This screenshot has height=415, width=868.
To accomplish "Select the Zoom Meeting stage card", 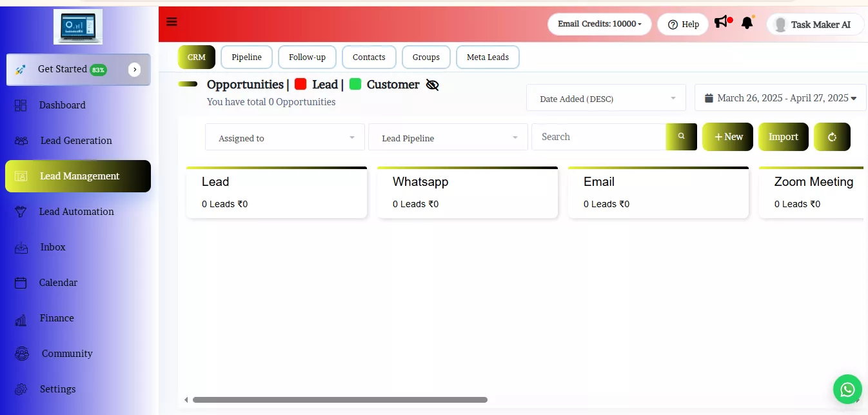I will pos(811,192).
